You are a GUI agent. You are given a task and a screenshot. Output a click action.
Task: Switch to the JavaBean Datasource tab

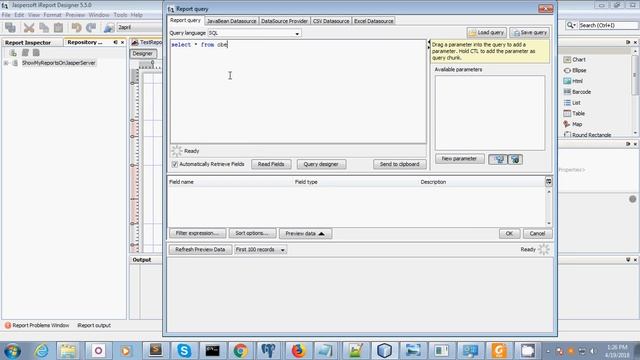coord(231,21)
